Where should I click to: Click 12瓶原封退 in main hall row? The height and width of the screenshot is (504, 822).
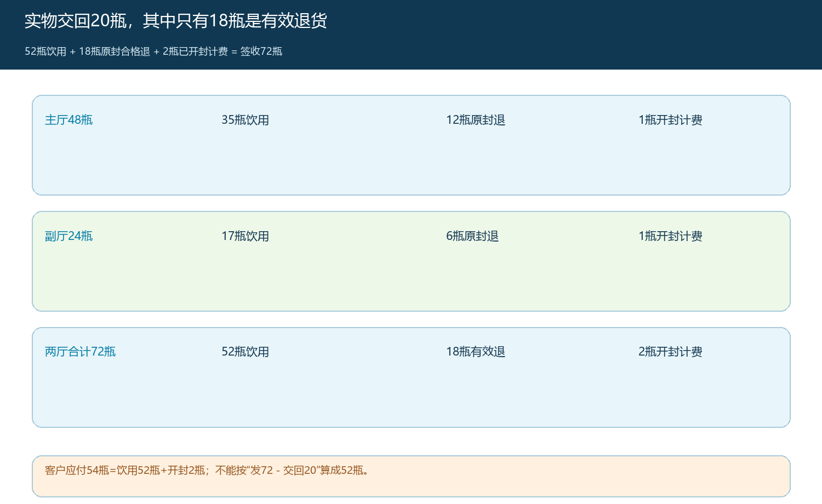(476, 120)
